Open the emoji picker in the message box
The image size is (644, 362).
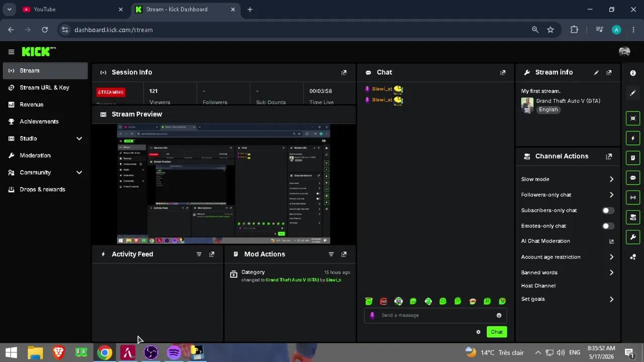click(499, 315)
